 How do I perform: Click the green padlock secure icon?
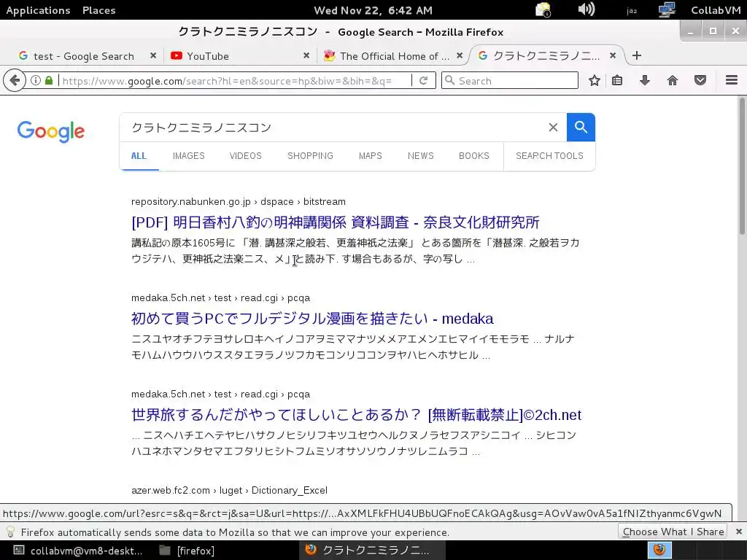click(49, 80)
